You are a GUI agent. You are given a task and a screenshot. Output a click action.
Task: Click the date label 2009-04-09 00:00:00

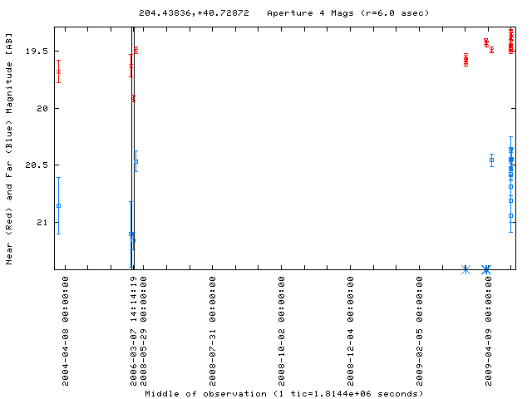(x=489, y=331)
